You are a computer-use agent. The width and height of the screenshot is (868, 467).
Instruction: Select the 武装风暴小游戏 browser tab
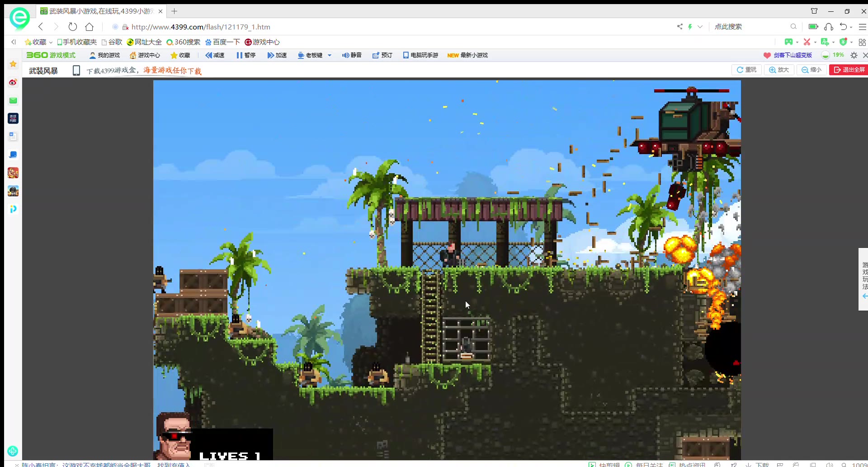(100, 11)
